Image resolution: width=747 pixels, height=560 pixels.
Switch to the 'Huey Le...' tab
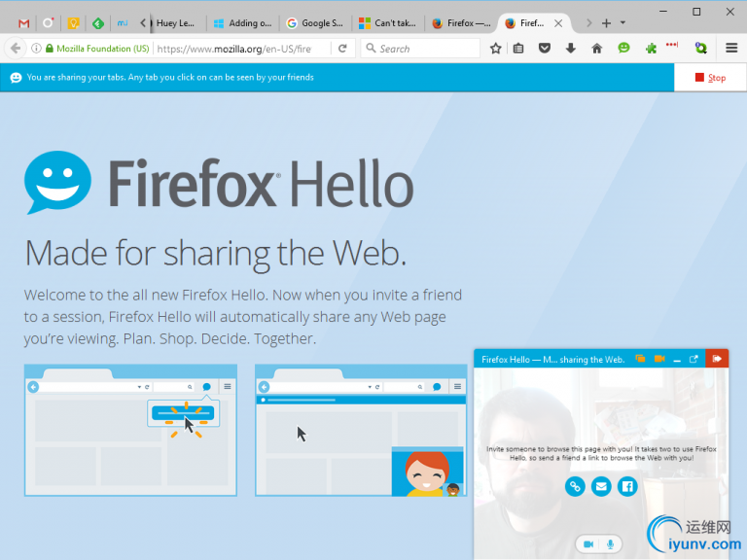[177, 23]
